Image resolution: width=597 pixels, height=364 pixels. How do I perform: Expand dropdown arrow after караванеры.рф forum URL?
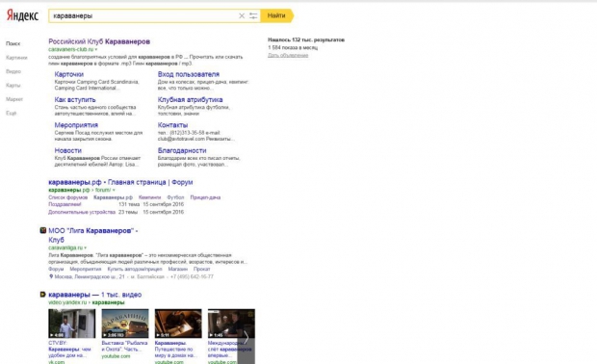[x=114, y=190]
